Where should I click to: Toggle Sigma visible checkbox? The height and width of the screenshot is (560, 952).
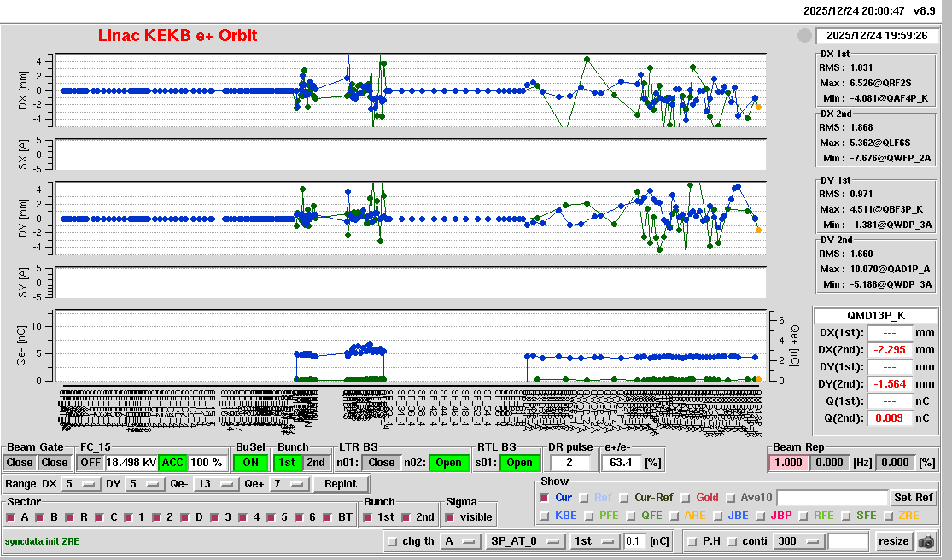click(x=450, y=517)
